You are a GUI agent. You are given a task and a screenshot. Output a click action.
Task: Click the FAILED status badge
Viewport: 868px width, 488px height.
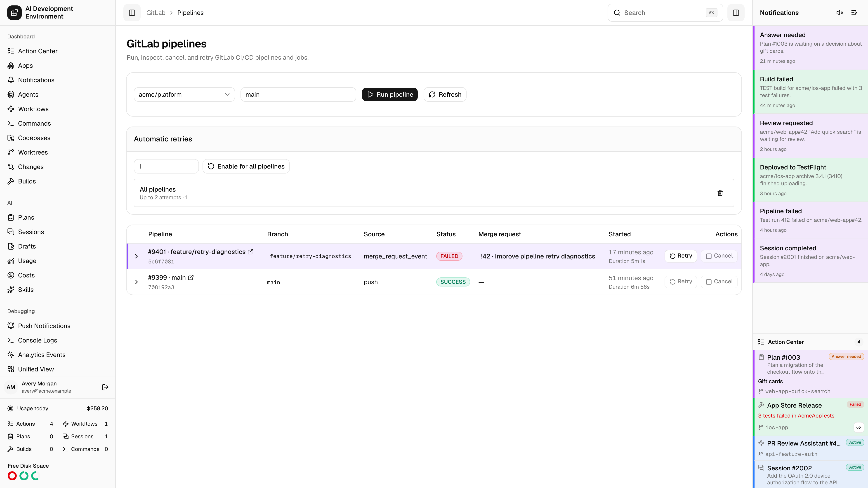click(x=449, y=256)
